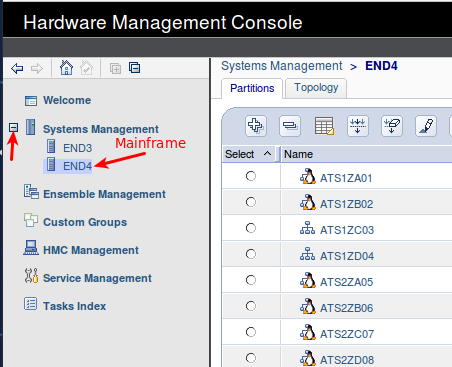Open Tasks Index

(75, 306)
